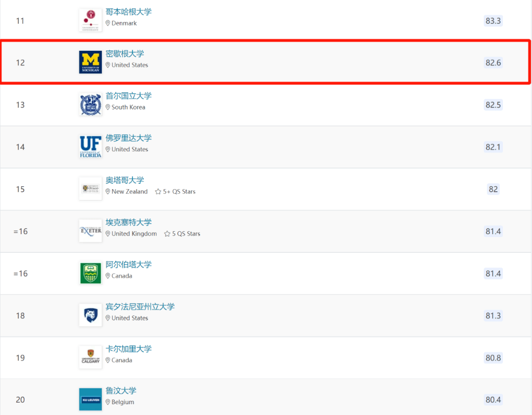The width and height of the screenshot is (532, 415).
Task: Open the 密歇根大学 link
Action: pos(125,54)
